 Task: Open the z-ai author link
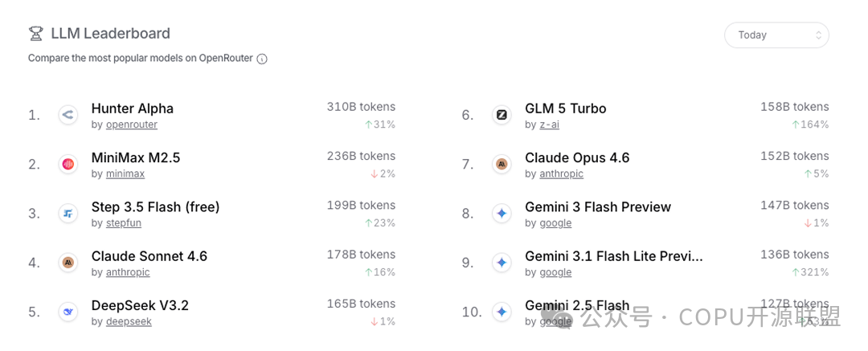[x=549, y=124]
